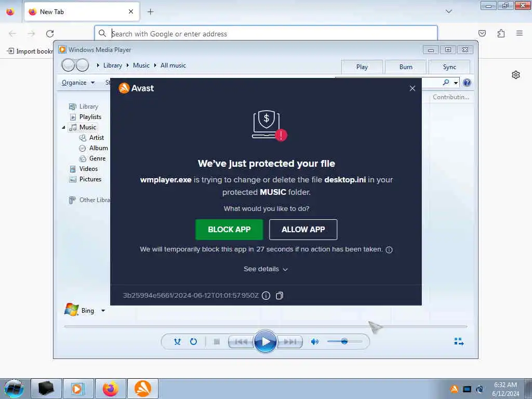This screenshot has height=399, width=532.
Task: Stop playback in Media Player
Action: click(x=217, y=341)
